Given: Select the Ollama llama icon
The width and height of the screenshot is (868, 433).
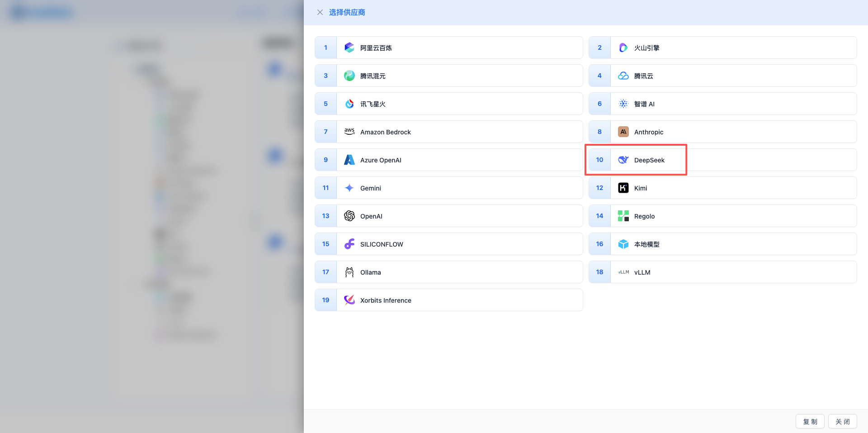Looking at the screenshot, I should (x=349, y=272).
